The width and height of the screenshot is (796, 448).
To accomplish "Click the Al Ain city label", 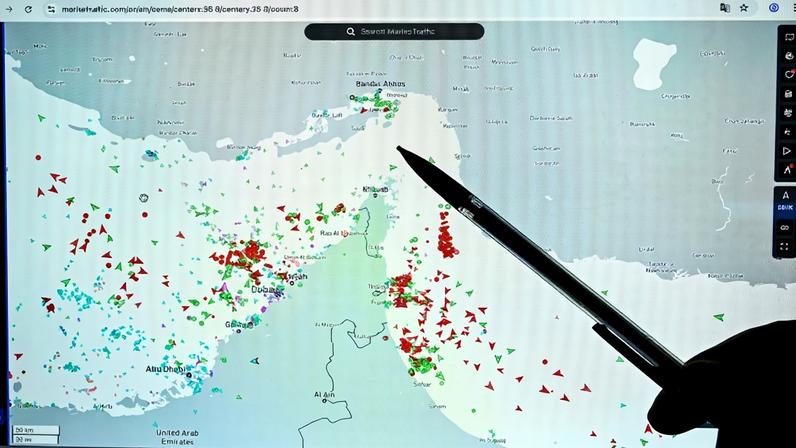I will pos(324,395).
